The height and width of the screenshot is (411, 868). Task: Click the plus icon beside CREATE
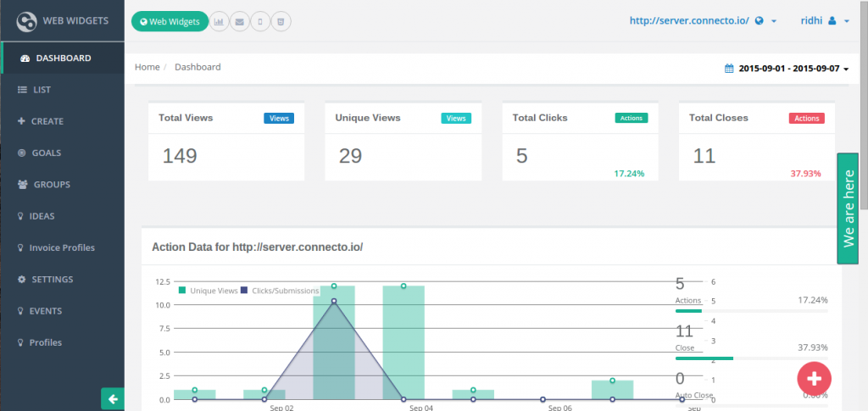(x=21, y=121)
